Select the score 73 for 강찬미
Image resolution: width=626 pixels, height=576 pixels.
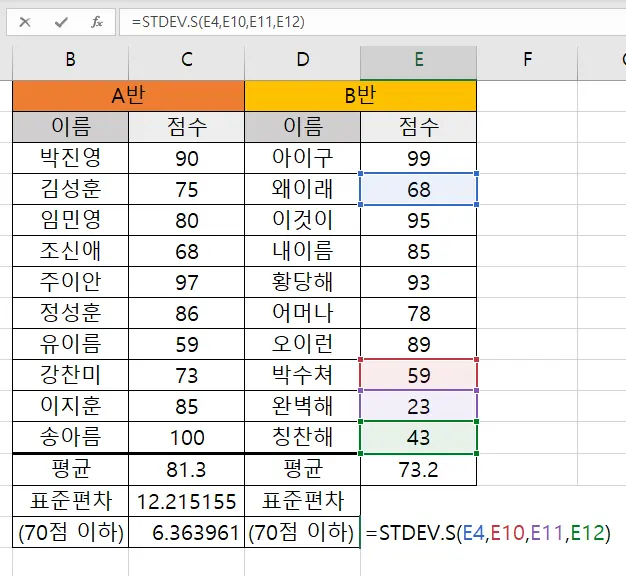[x=186, y=375]
